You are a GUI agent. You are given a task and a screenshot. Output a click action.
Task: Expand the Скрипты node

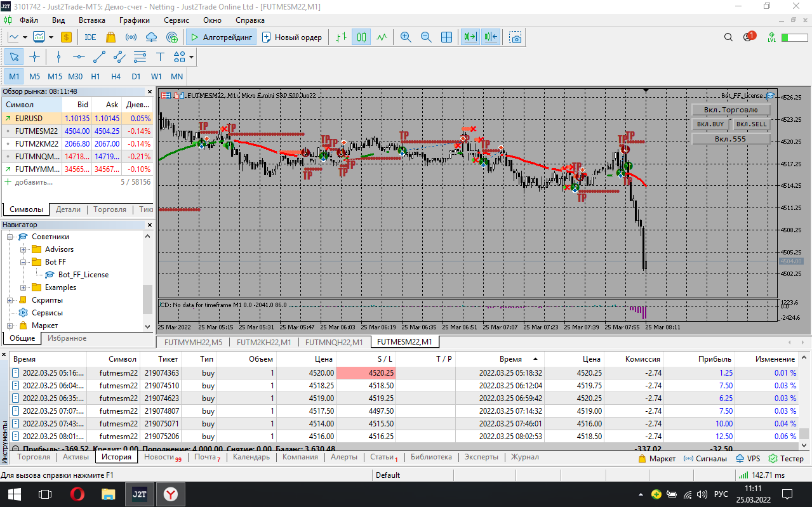[x=10, y=300]
